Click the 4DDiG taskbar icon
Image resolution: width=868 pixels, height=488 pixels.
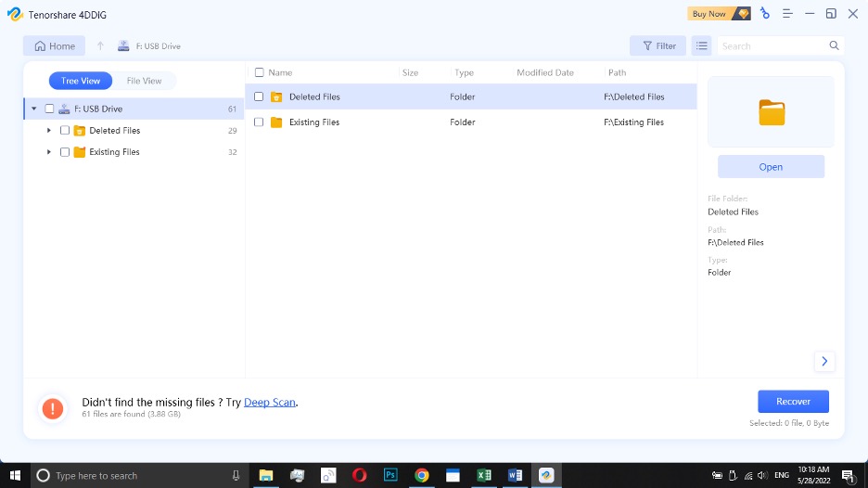tap(546, 475)
